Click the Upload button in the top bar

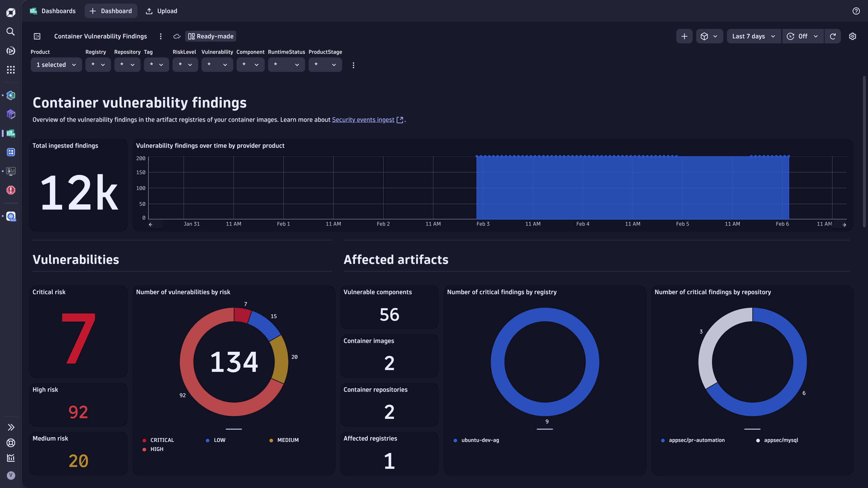coord(161,11)
